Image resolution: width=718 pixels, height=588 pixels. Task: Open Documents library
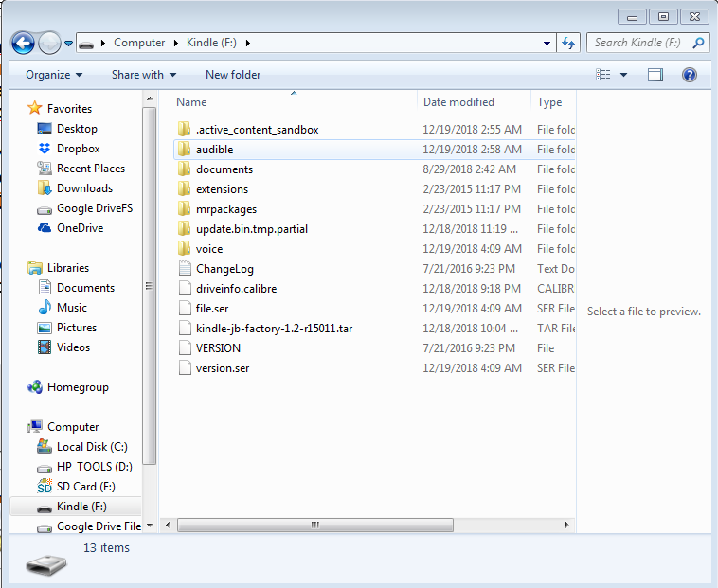coord(85,287)
